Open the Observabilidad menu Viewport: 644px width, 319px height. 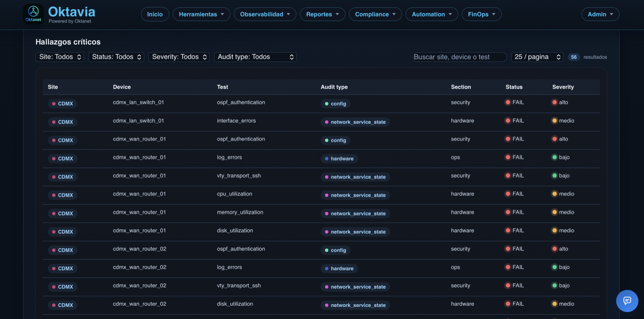(x=265, y=14)
